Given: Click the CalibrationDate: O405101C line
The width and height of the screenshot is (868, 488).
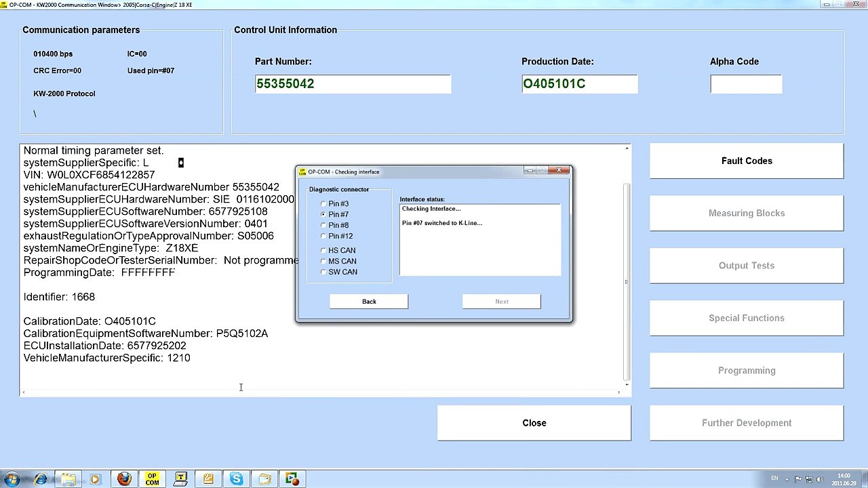Looking at the screenshot, I should 90,321.
